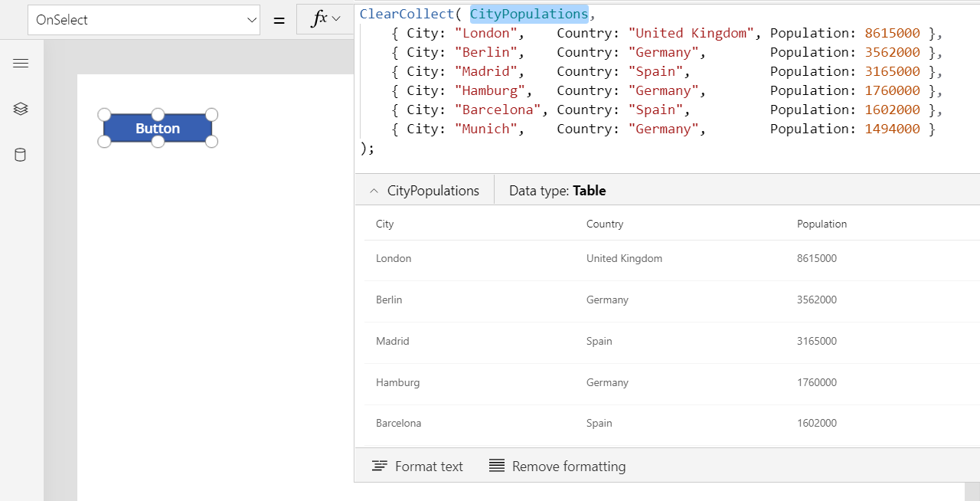Click the Country column header
This screenshot has height=501, width=980.
(x=605, y=224)
